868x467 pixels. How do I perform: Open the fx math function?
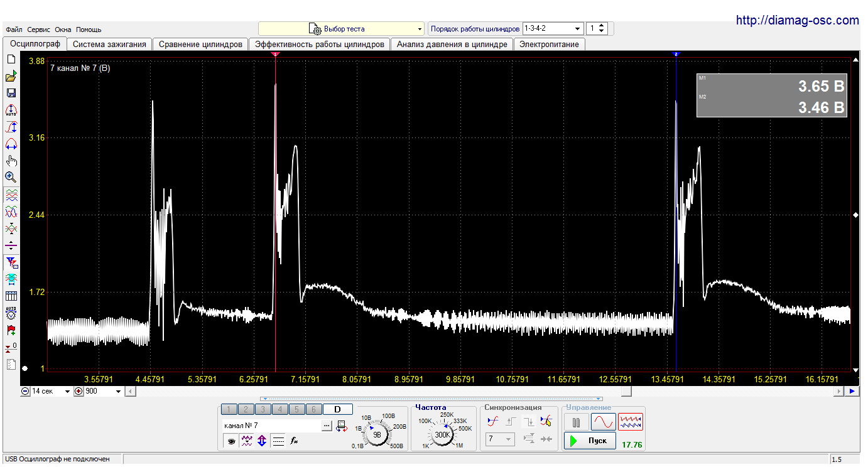(x=293, y=441)
